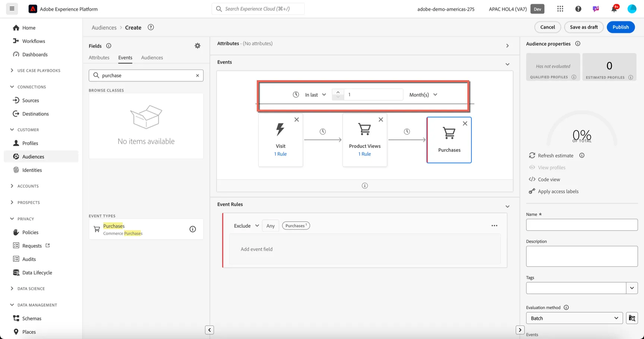Viewport: 644px width, 339px height.
Task: Click the Description text area
Action: point(582,256)
